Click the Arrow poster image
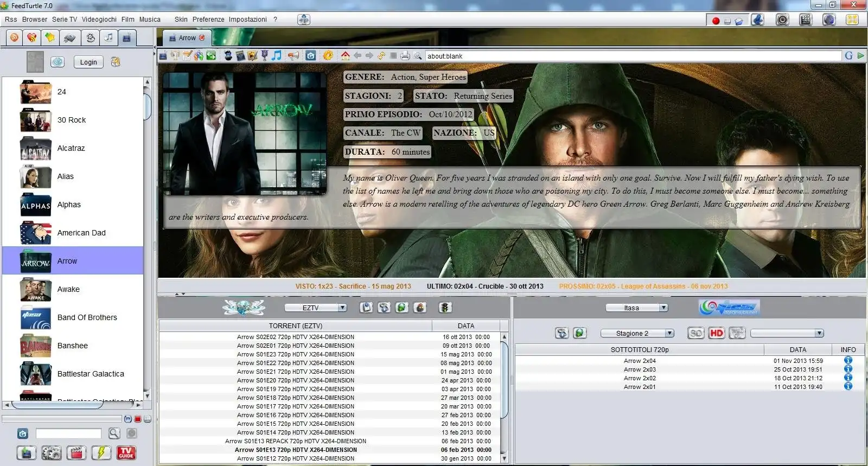This screenshot has height=466, width=868. tap(245, 133)
